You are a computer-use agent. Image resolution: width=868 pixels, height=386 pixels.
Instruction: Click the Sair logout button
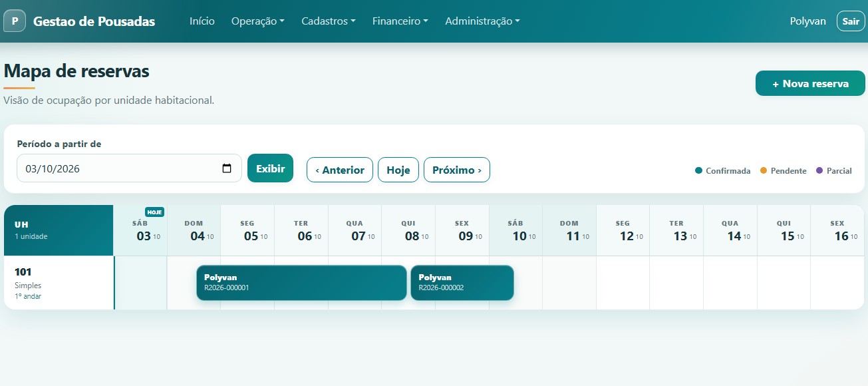(851, 21)
